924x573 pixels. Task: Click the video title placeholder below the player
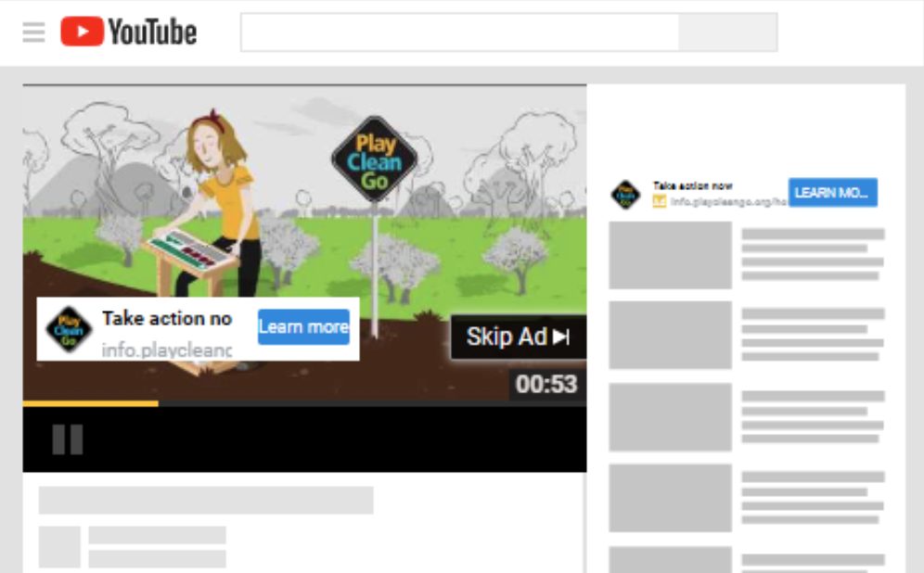tap(206, 500)
